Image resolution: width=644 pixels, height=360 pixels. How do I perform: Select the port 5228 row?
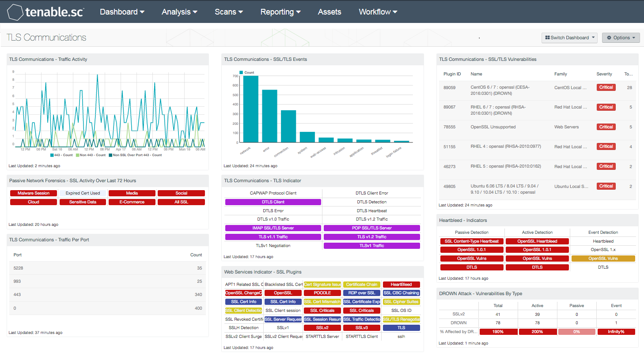(x=107, y=268)
